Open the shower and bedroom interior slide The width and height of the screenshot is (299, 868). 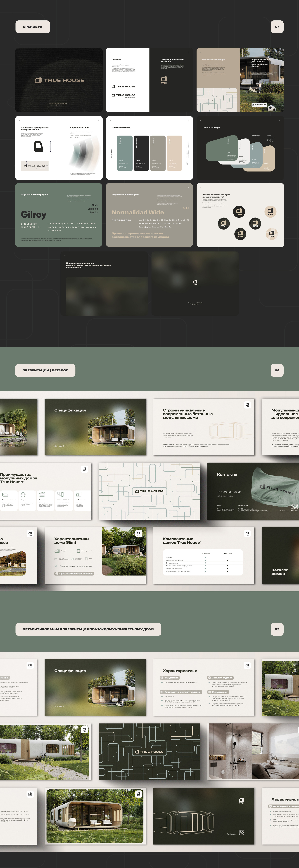tap(253, 752)
